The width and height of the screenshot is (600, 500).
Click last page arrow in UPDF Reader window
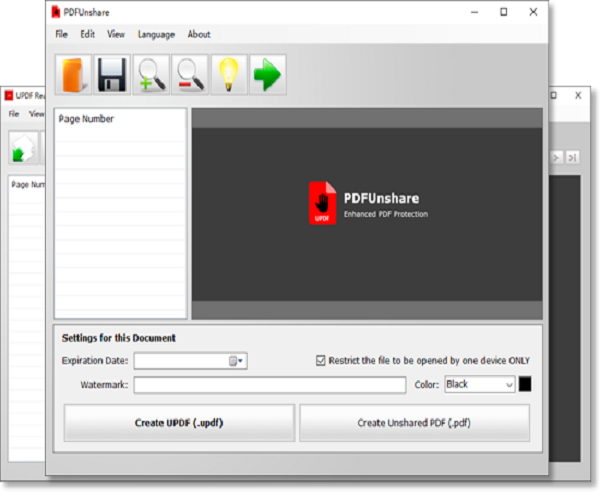[572, 157]
